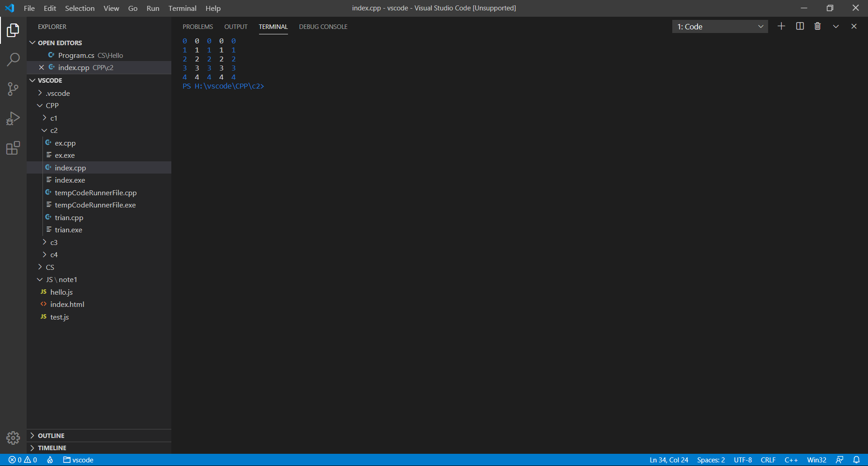
Task: Open the Manage gear settings menu
Action: click(x=13, y=438)
